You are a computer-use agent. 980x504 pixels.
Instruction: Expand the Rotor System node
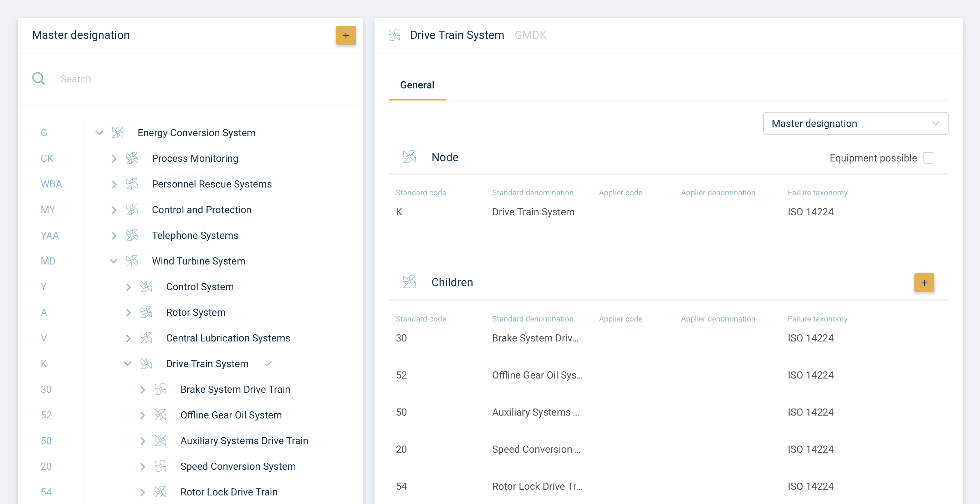(x=128, y=312)
